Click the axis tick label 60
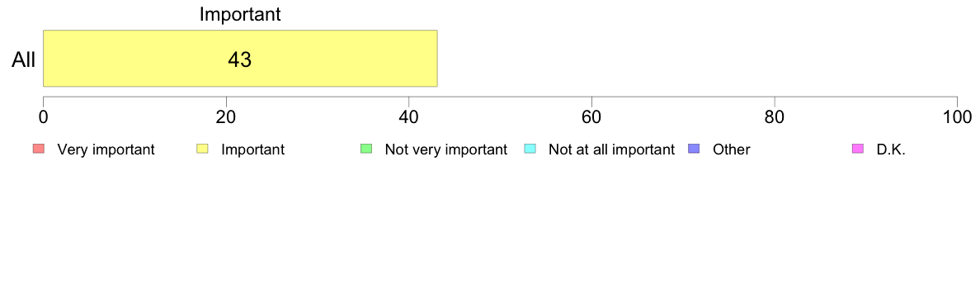Viewport: 980px width, 304px height. click(x=591, y=116)
